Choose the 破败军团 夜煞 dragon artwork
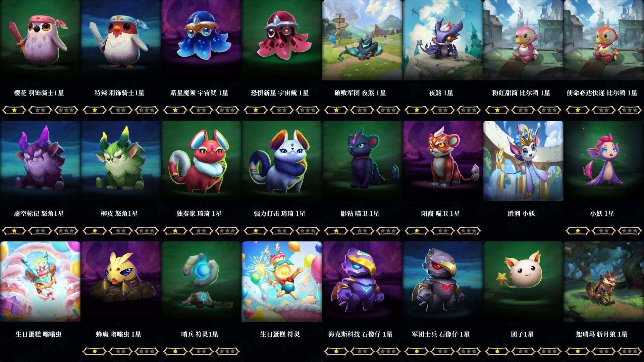 [362, 40]
